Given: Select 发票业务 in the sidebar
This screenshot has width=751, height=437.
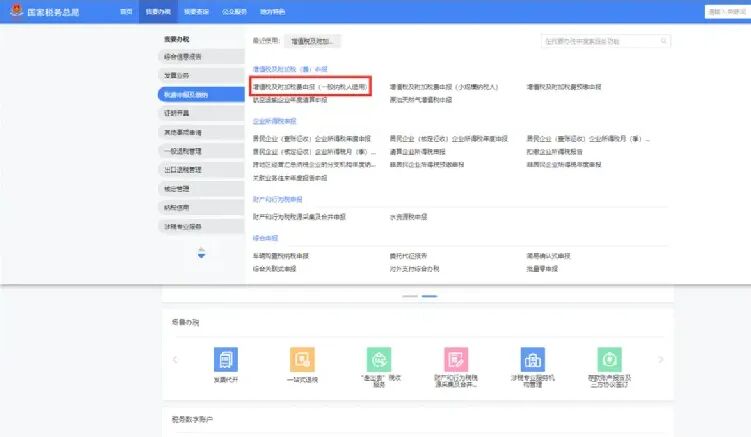Looking at the screenshot, I should (201, 75).
